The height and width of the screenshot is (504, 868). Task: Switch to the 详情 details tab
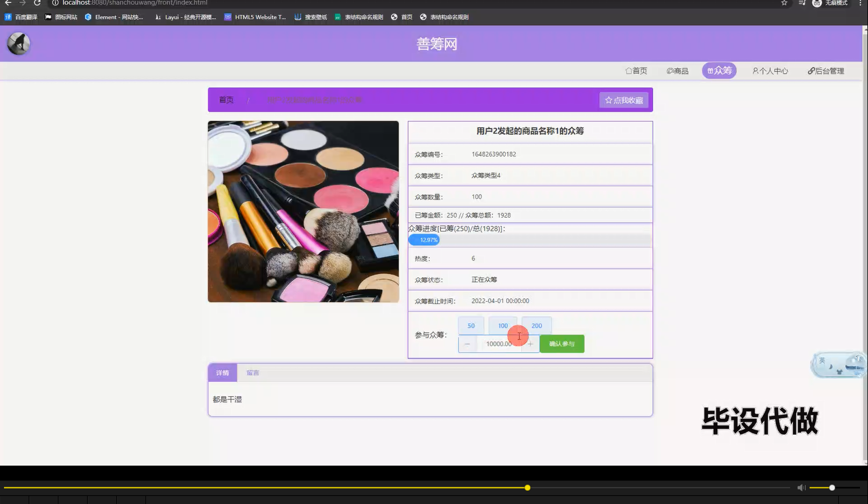[222, 372]
